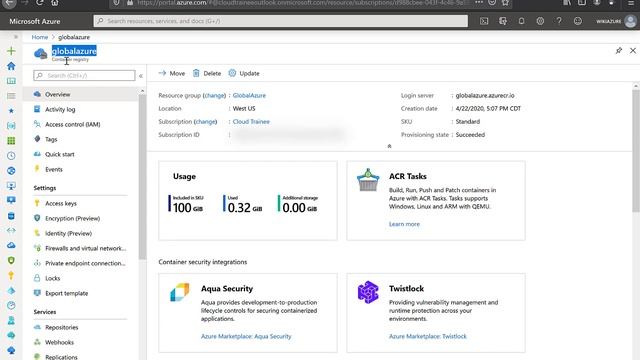Open the Directory and subscription filter icon
Screen dimensions: 640x360
point(502,21)
